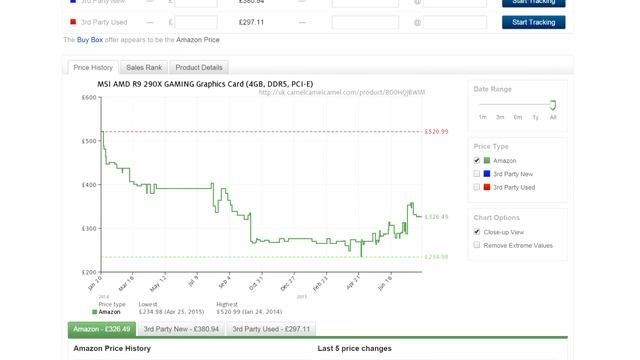Click the red square beside 3rd Party Used row
This screenshot has width=640, height=360.
[73, 22]
